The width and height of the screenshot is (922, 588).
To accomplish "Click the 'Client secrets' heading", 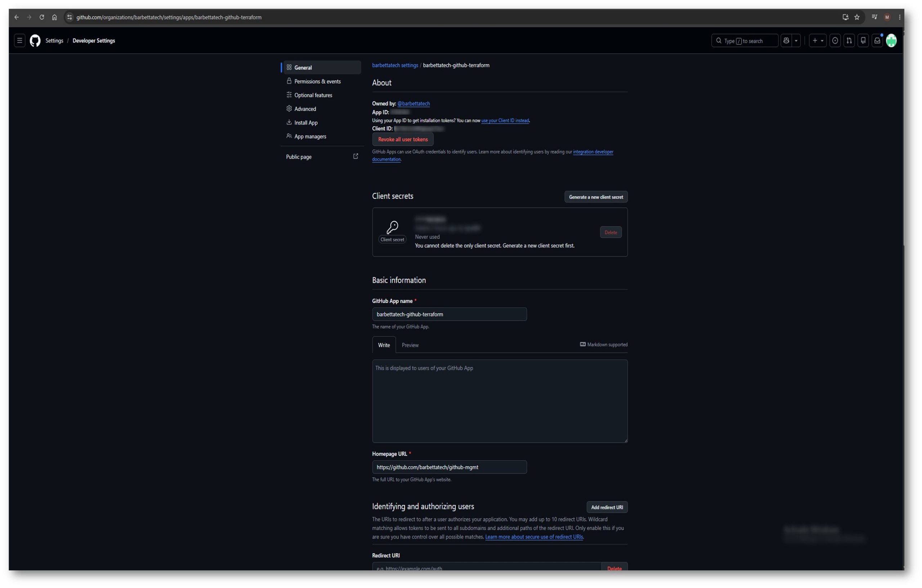I will (x=393, y=196).
